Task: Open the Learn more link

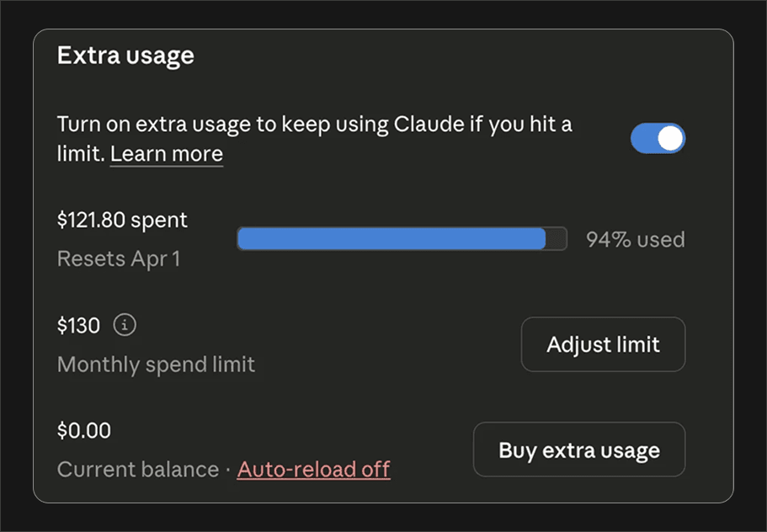Action: coord(166,154)
